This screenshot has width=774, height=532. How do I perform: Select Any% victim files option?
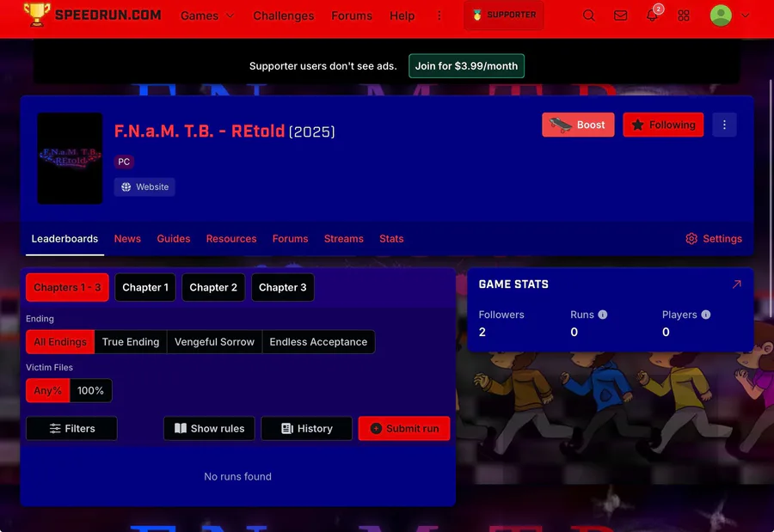[x=48, y=390]
